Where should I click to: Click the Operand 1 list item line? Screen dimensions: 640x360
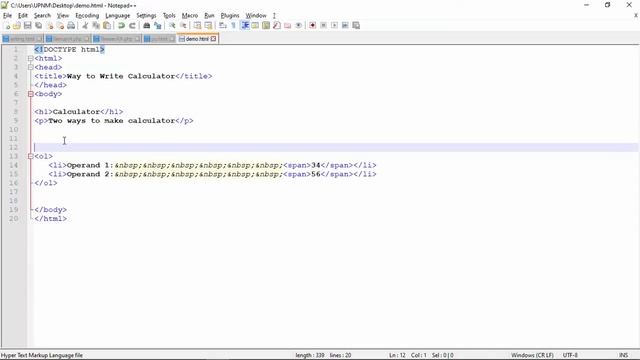pos(212,165)
